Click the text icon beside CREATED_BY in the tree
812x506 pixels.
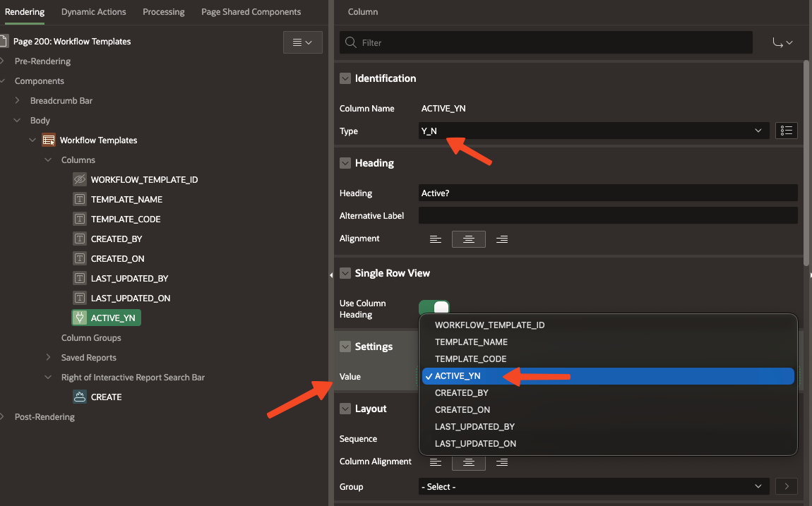pyautogui.click(x=79, y=239)
